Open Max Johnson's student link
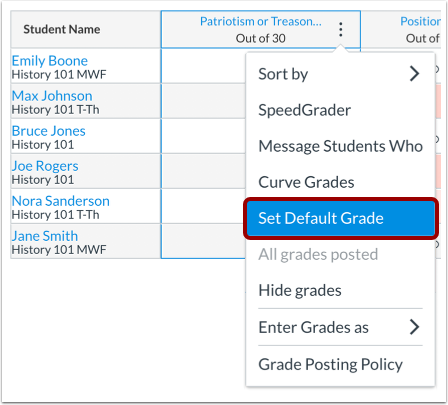448x405 pixels. point(52,96)
